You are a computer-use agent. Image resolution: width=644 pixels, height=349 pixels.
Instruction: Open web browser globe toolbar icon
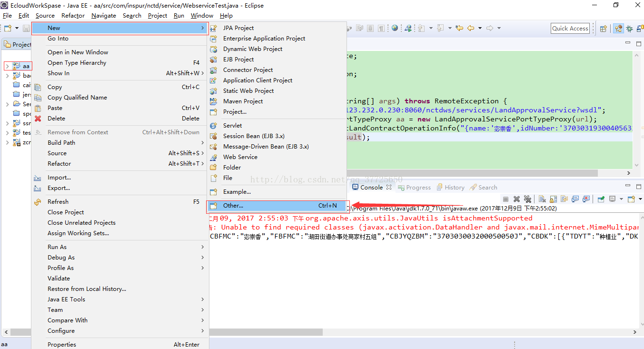395,28
